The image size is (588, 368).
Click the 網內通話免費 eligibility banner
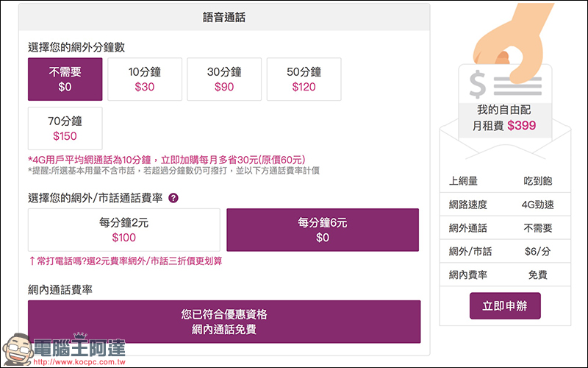click(224, 322)
